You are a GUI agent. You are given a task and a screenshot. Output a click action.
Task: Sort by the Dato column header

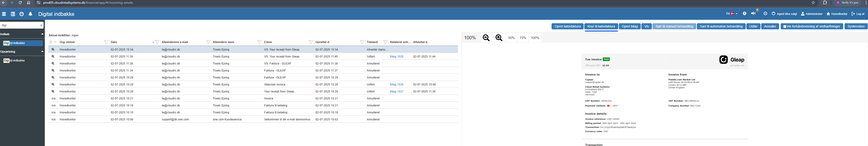[x=114, y=42]
